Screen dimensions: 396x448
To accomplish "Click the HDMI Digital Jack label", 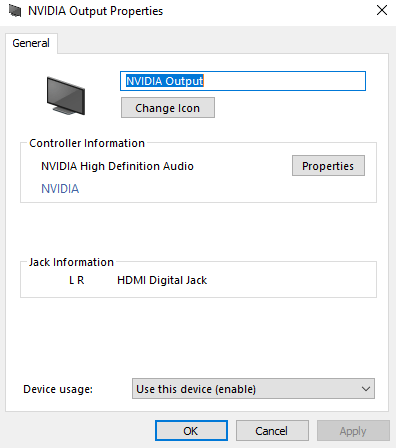I will (162, 280).
